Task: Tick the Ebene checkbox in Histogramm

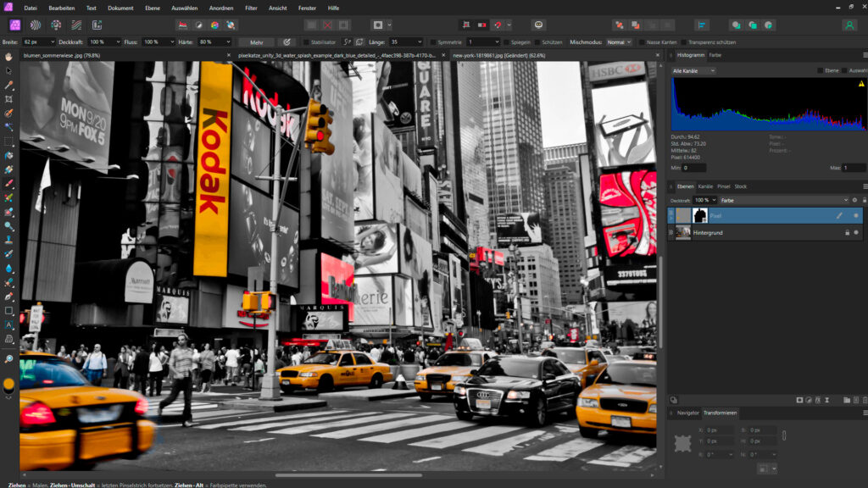Action: click(x=820, y=71)
